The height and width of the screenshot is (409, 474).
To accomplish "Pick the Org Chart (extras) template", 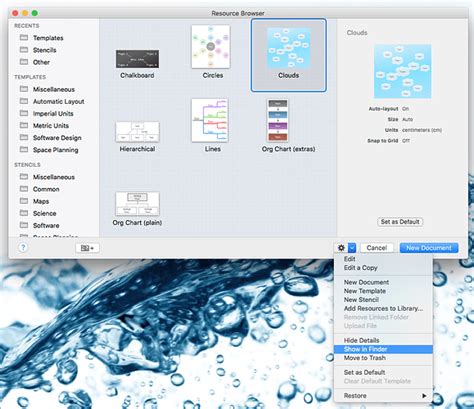I will [x=278, y=120].
